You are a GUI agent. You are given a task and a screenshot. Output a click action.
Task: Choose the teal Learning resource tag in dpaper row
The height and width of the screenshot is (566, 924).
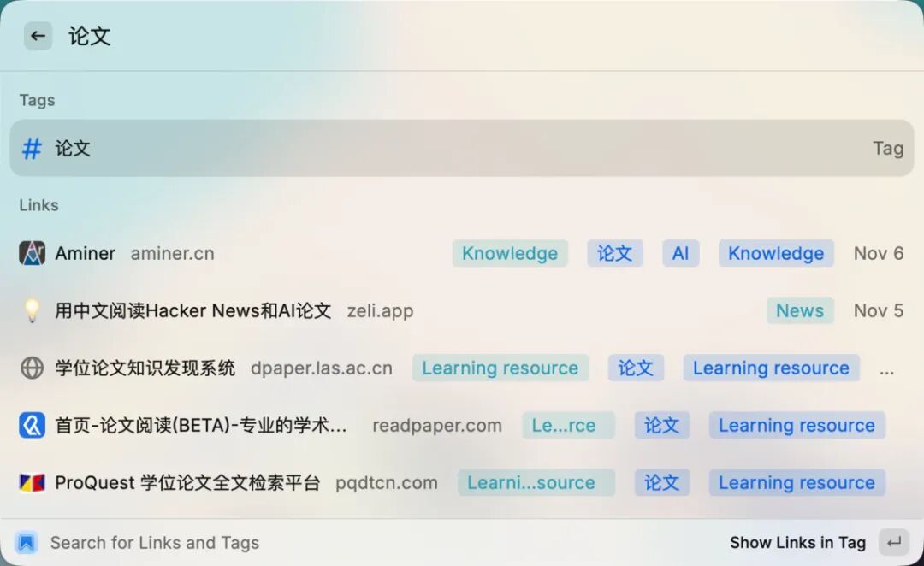(500, 368)
